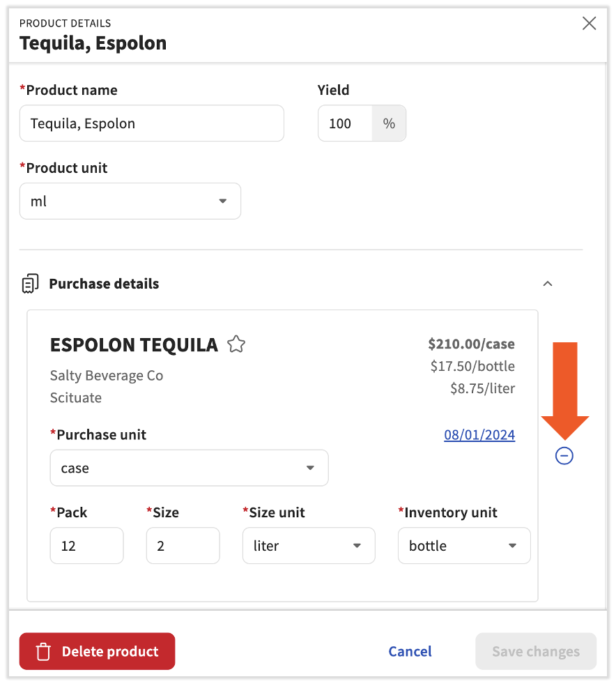Click the Save changes button

pos(535,652)
